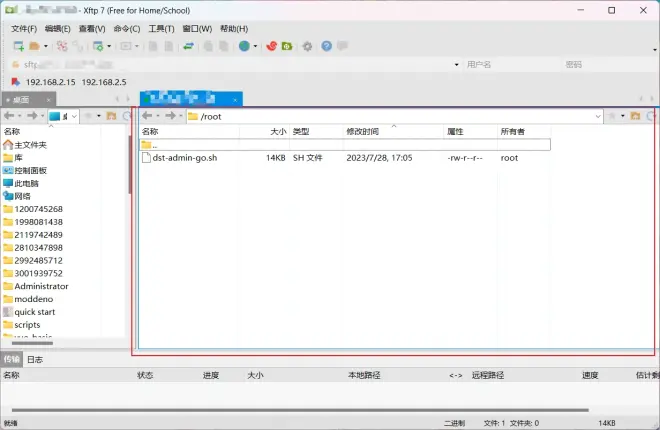Launch Xshell via red swirl icon
The height and width of the screenshot is (430, 660).
271,46
